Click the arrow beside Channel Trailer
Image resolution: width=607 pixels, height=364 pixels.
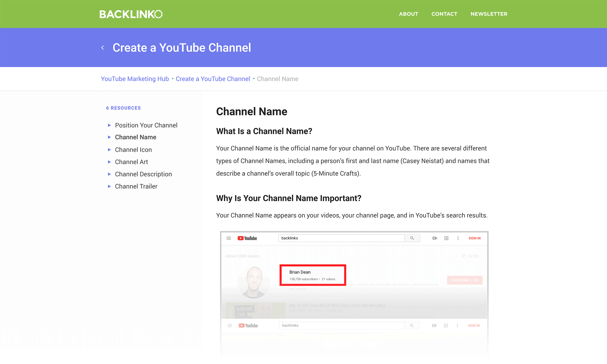110,186
